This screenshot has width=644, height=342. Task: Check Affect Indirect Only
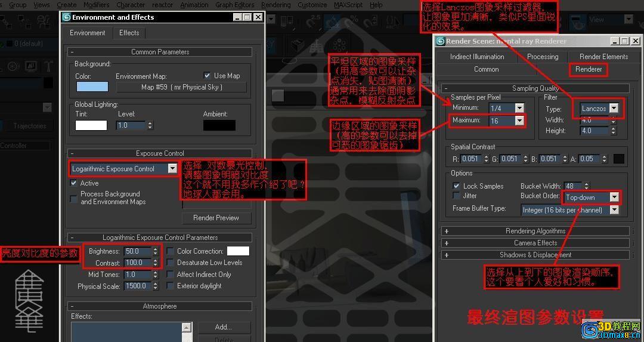tap(170, 274)
